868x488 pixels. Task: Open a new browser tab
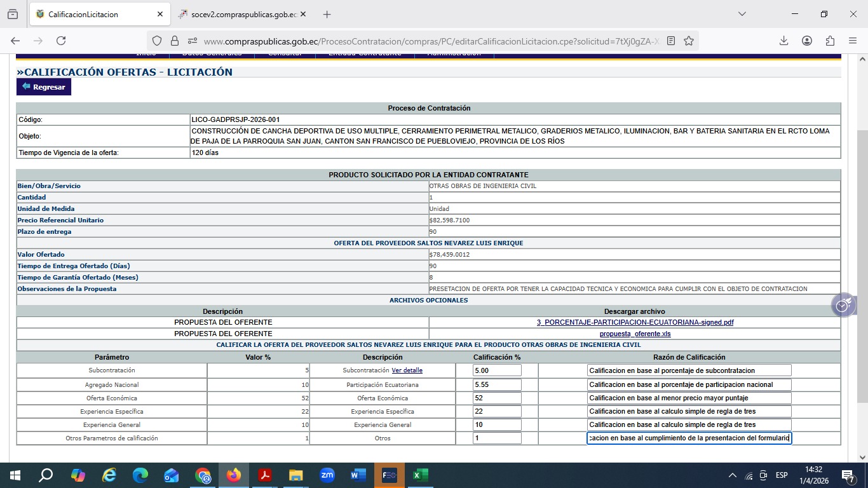coord(327,14)
